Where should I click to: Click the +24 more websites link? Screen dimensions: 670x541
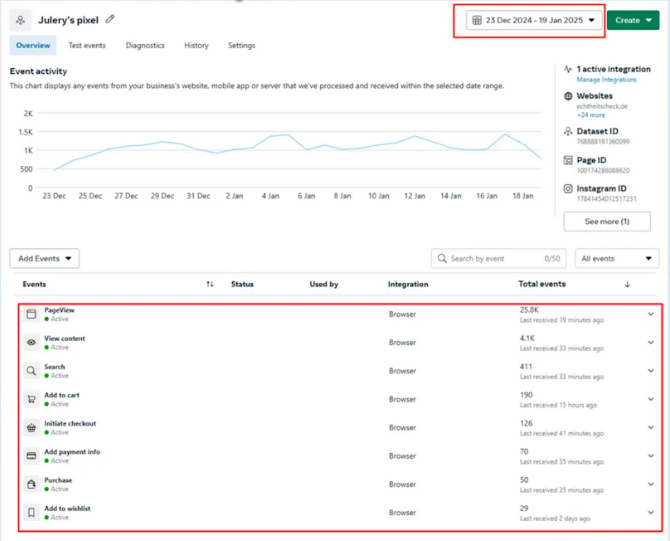click(591, 115)
